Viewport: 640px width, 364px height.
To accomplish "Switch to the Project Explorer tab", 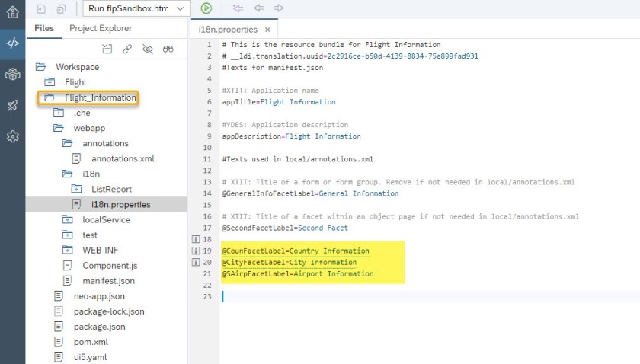I will pos(101,29).
